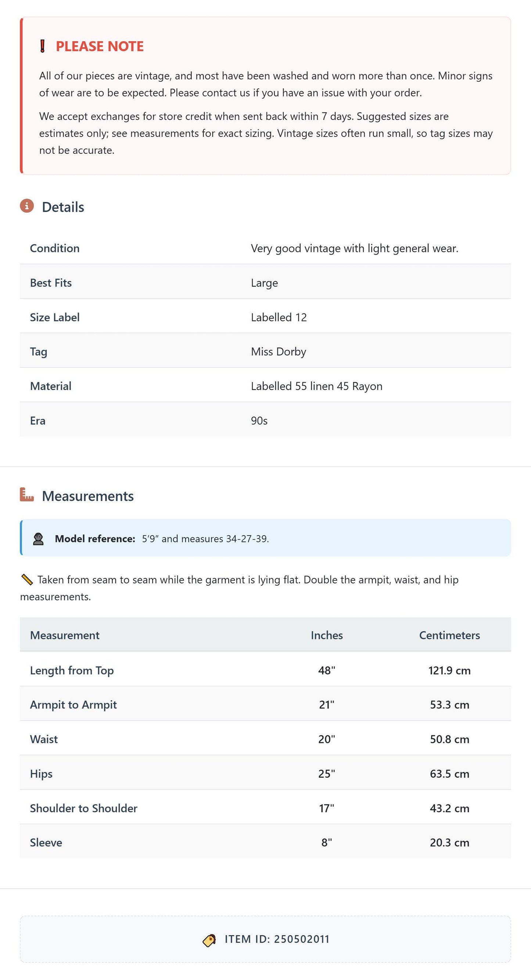Click the Details info circle icon
The width and height of the screenshot is (531, 980).
(26, 206)
